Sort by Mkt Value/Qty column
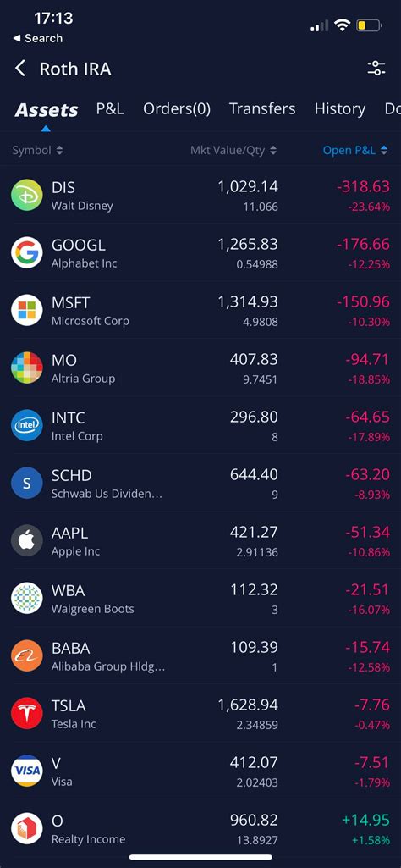The width and height of the screenshot is (401, 868). click(233, 150)
